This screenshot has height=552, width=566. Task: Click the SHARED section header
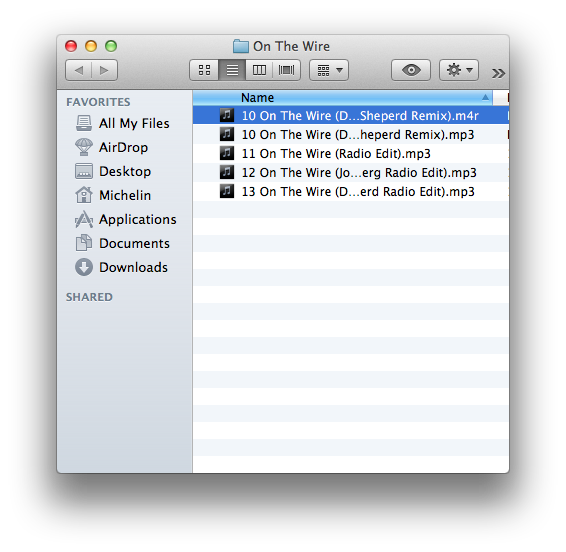click(89, 297)
